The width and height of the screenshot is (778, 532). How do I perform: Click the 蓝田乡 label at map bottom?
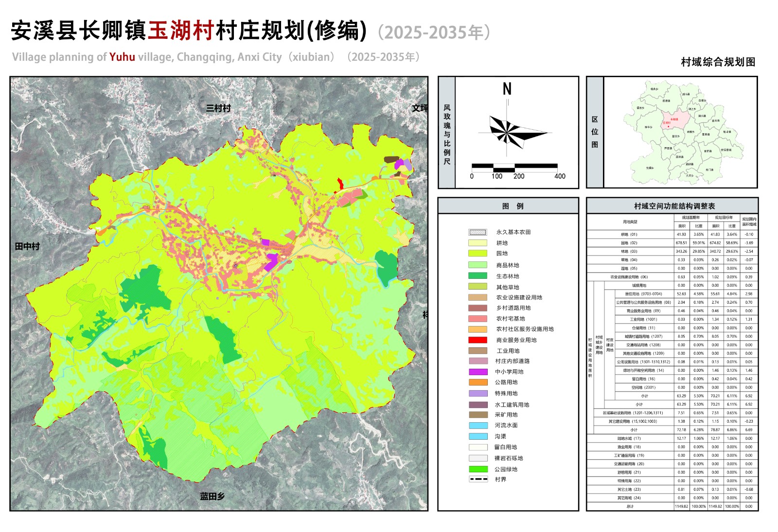tap(212, 496)
